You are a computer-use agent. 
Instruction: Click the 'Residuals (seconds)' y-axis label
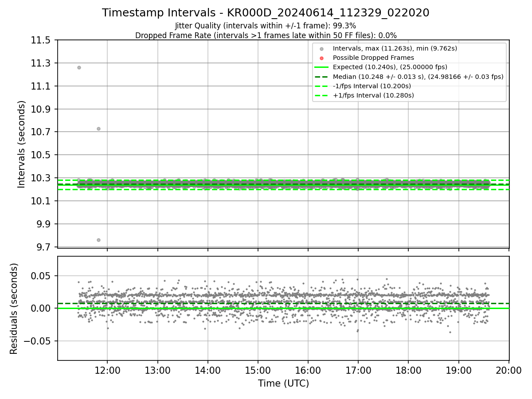pos(14,309)
